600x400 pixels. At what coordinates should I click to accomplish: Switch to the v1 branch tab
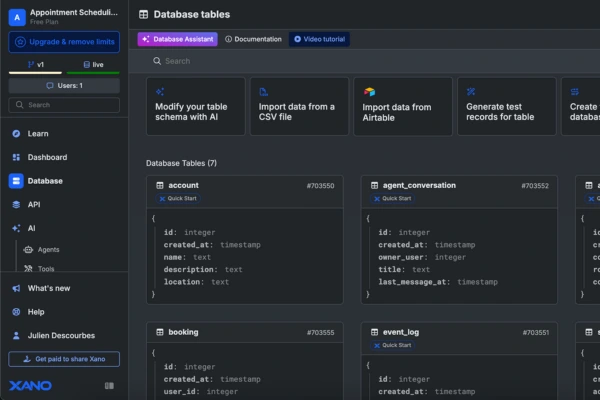(x=35, y=65)
